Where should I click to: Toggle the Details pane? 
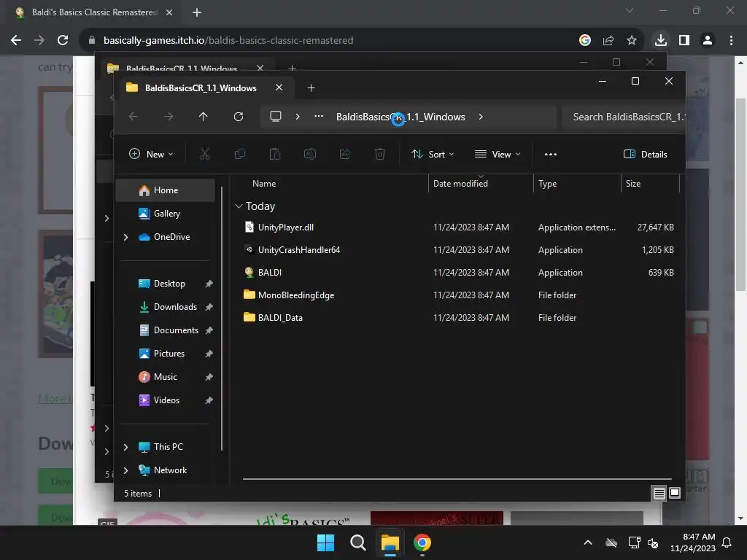(646, 155)
